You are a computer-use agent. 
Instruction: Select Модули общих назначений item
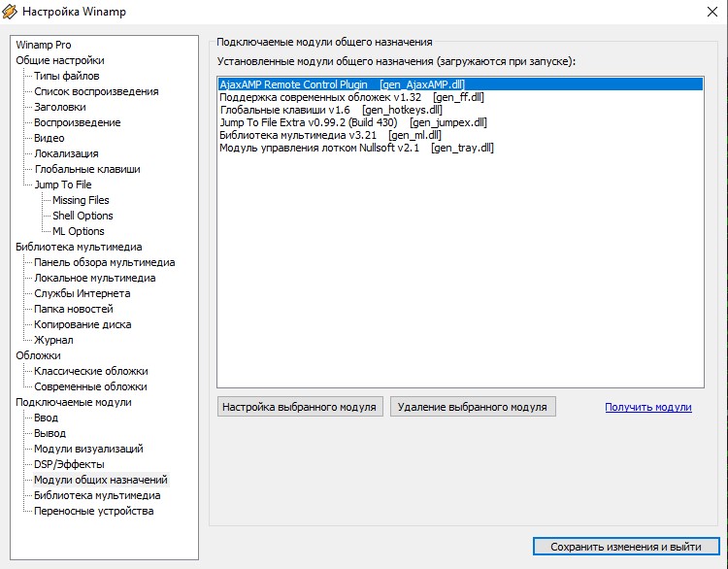point(101,480)
